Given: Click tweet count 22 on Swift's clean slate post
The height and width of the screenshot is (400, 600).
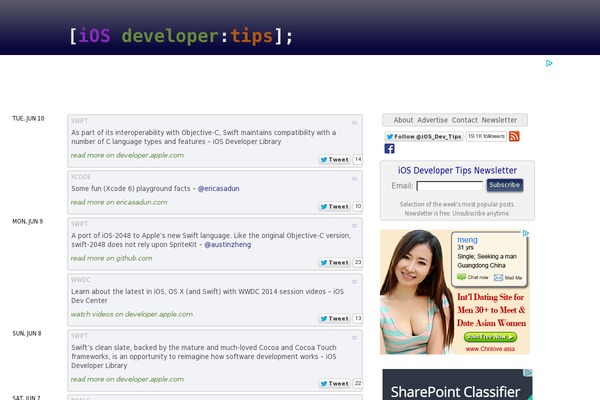Looking at the screenshot, I should pyautogui.click(x=358, y=383).
